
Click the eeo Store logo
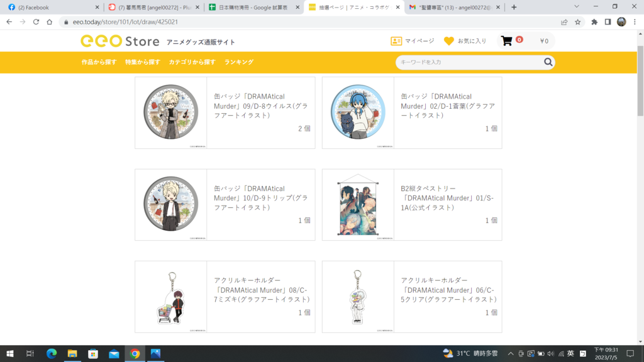[120, 41]
